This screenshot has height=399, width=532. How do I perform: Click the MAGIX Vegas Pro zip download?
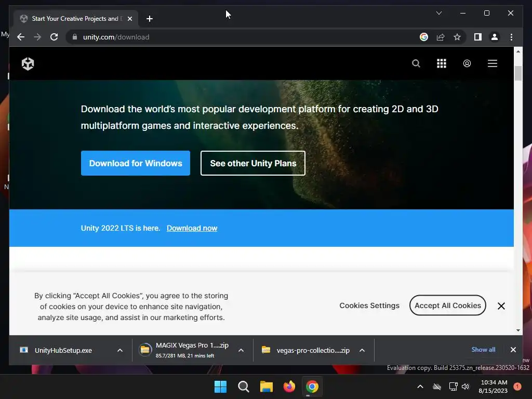click(x=185, y=350)
